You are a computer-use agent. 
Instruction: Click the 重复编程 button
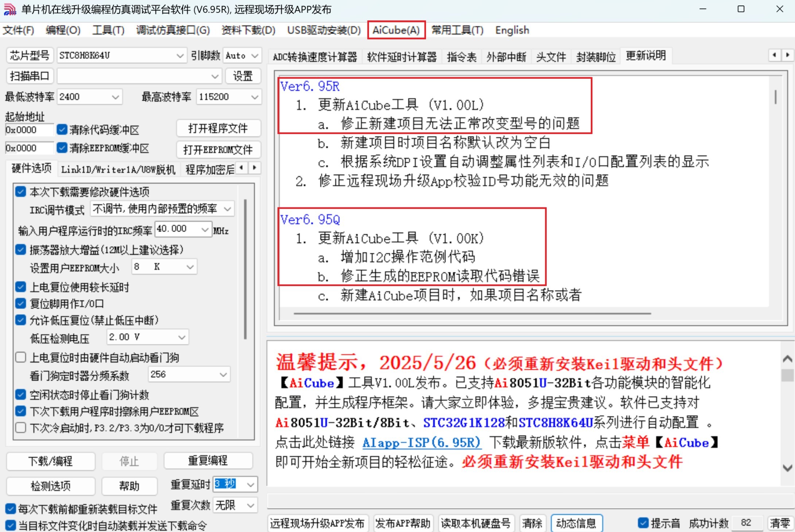[208, 461]
